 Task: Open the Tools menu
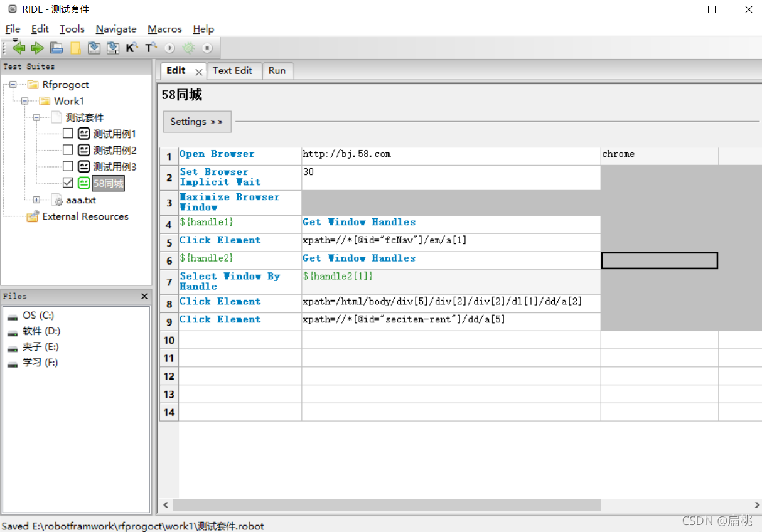point(72,29)
